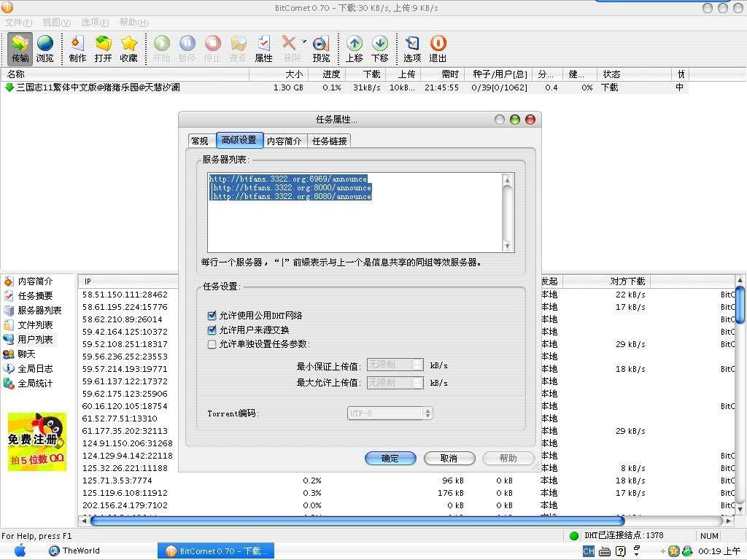Select 任务摘要 in the left panel

tap(29, 296)
